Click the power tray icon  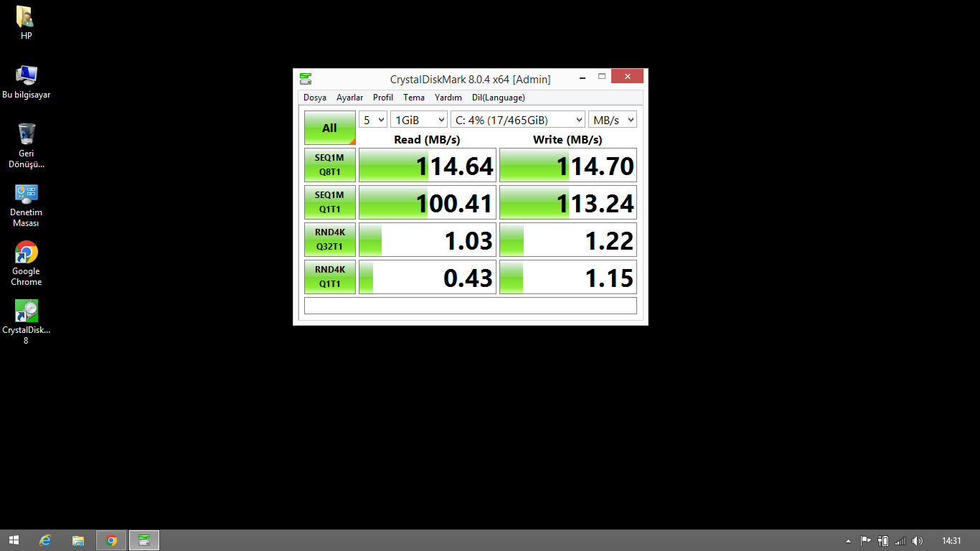click(x=883, y=541)
